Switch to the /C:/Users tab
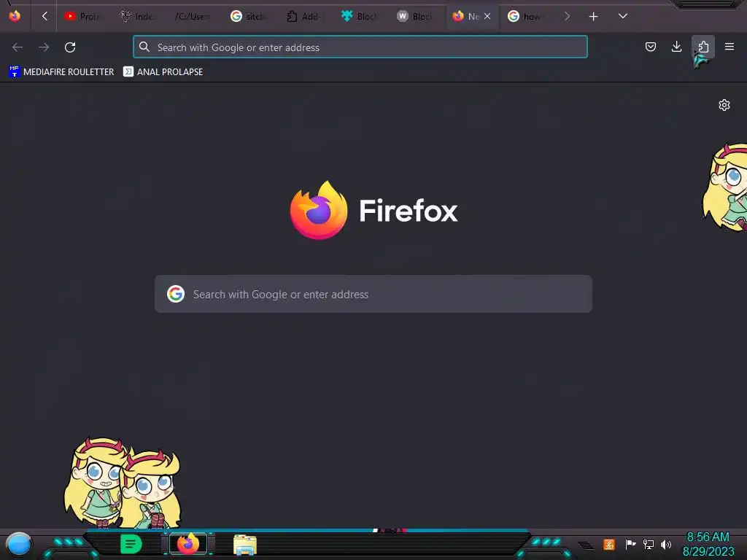 click(193, 17)
